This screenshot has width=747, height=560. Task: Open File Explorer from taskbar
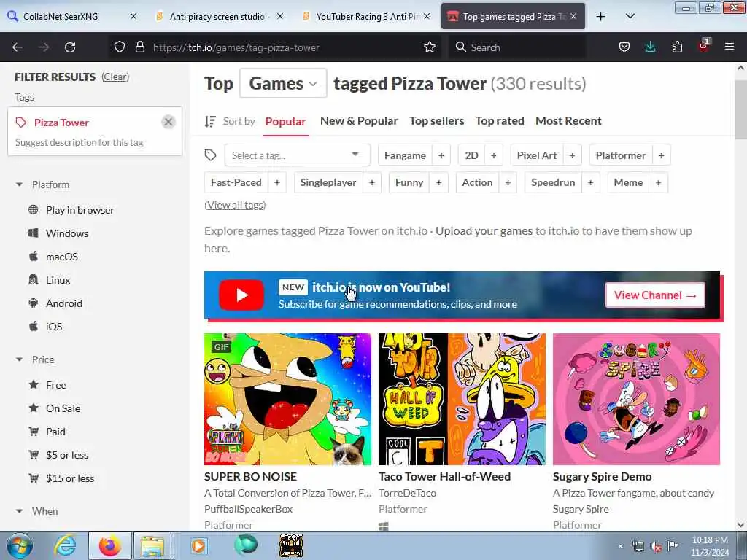[152, 545]
